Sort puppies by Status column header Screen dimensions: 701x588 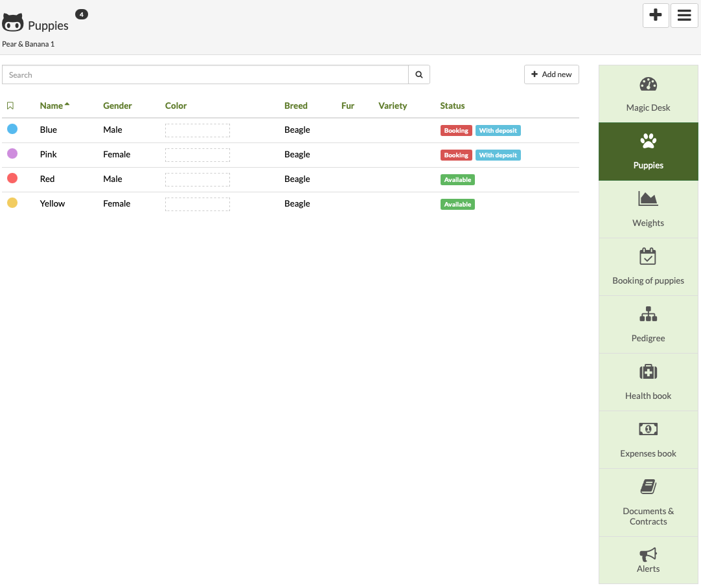coord(452,106)
